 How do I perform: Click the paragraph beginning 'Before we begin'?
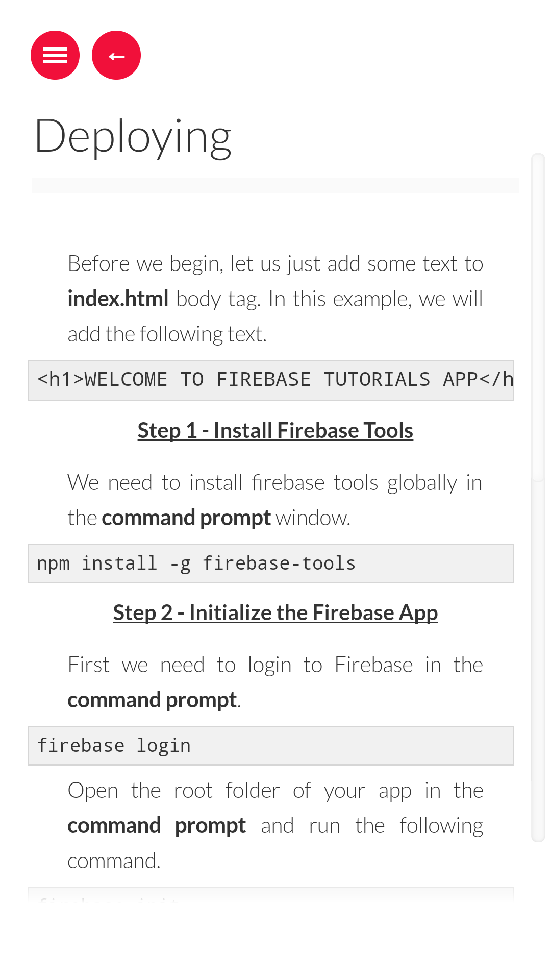(275, 299)
